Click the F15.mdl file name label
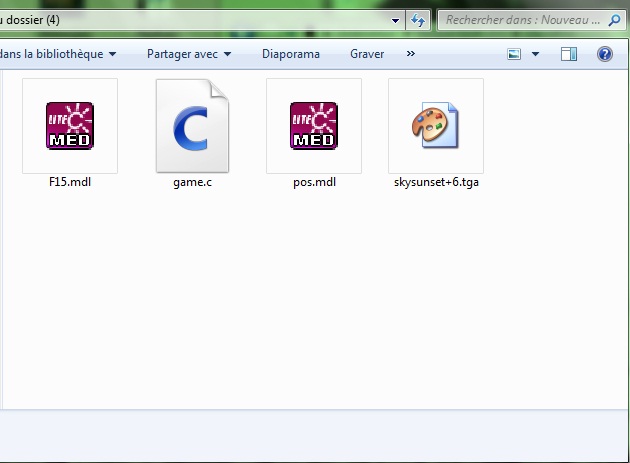 click(70, 182)
